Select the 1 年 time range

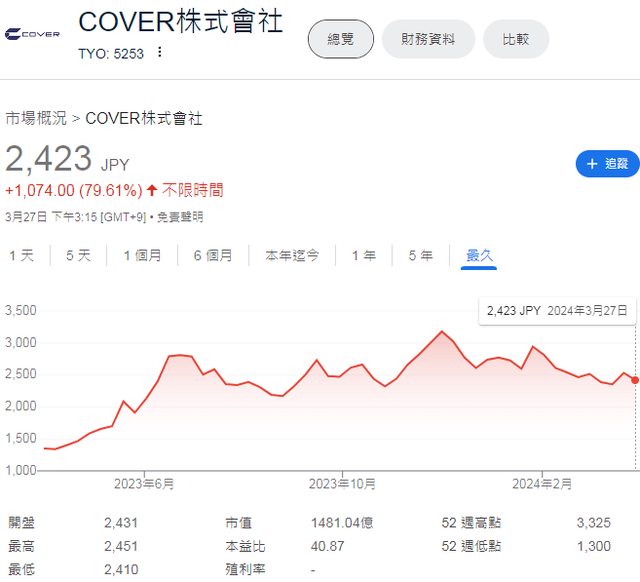point(364,255)
